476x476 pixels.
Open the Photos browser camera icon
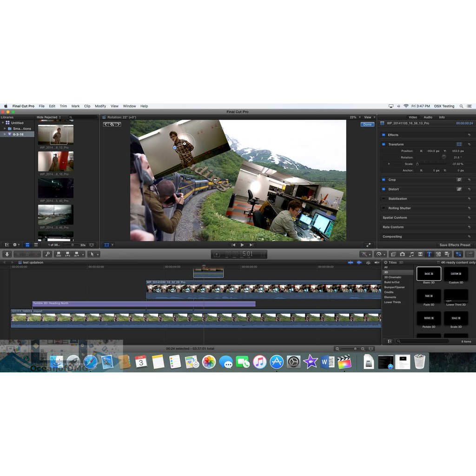pyautogui.click(x=402, y=254)
